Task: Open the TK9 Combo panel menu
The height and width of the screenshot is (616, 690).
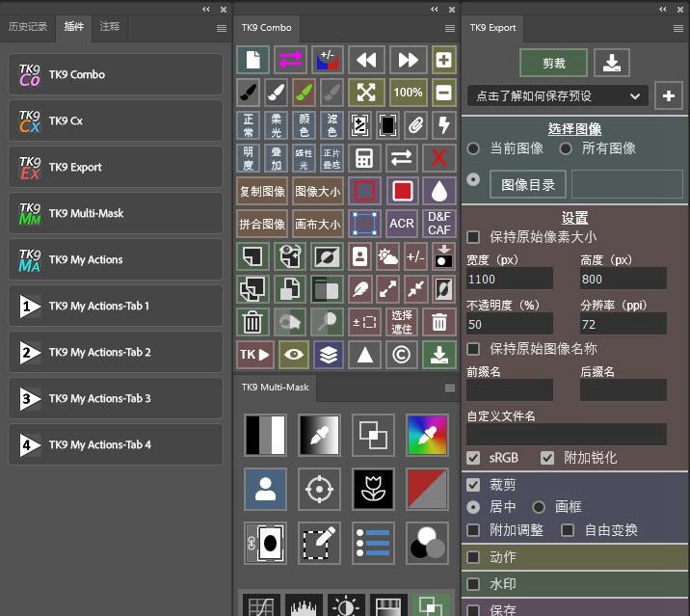Action: coord(450,28)
